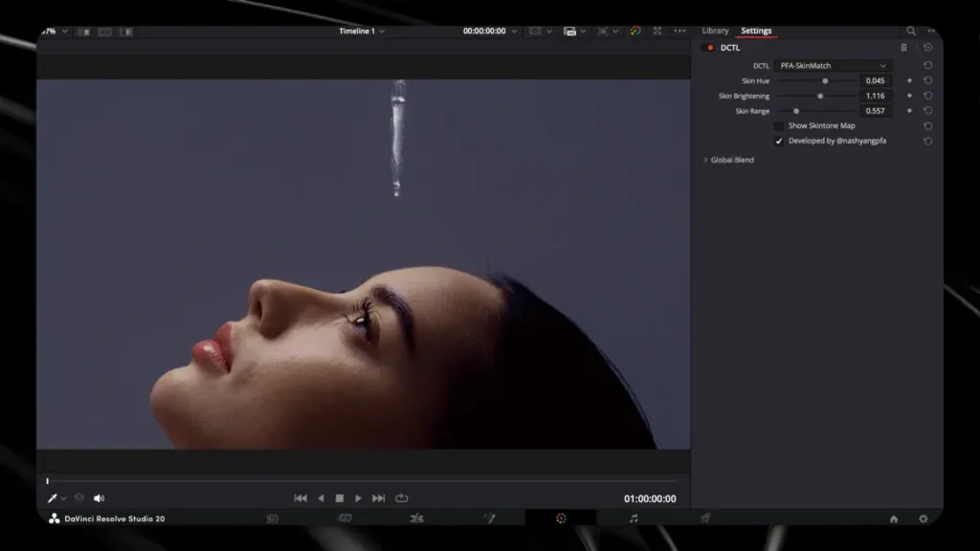Open the Fairlight page
980x551 pixels.
634,518
